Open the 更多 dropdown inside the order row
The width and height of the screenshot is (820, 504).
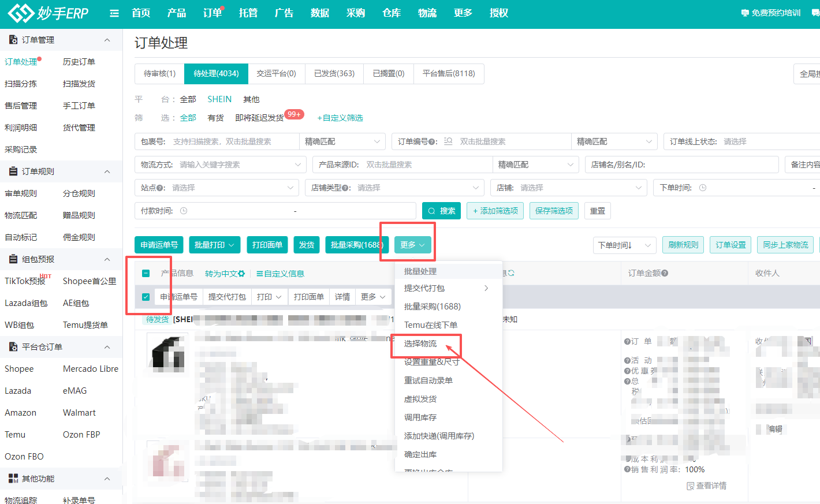pyautogui.click(x=373, y=296)
